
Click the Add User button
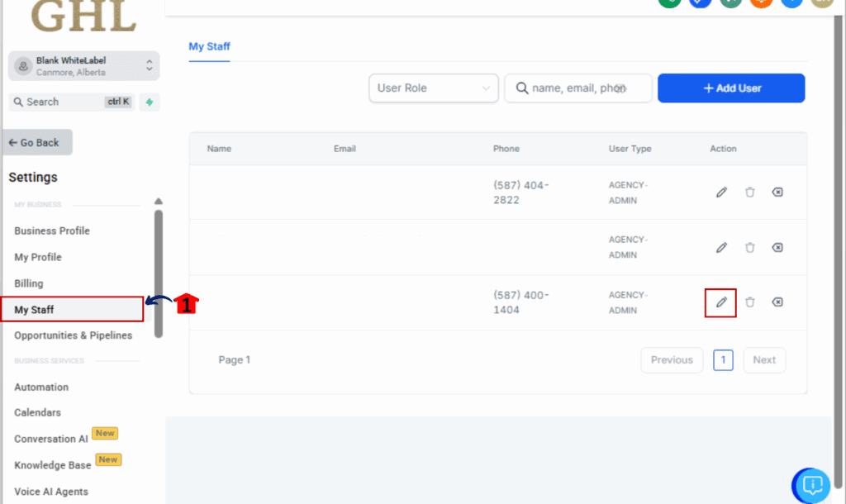click(731, 88)
